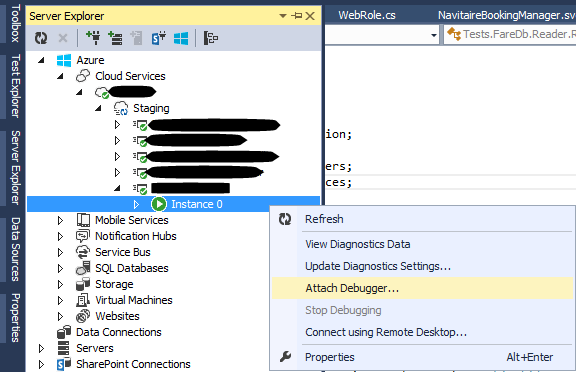Select the Websites globe icon

pyautogui.click(x=83, y=316)
